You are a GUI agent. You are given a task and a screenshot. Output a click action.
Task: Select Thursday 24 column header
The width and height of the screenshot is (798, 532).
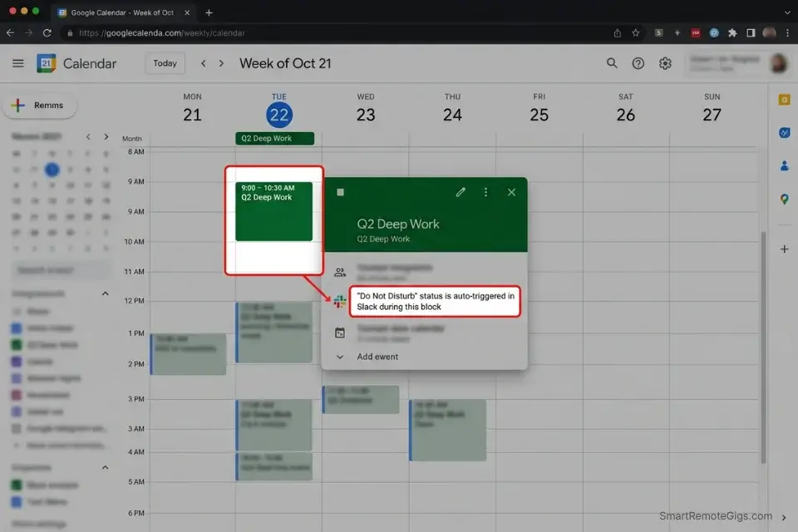(x=452, y=108)
